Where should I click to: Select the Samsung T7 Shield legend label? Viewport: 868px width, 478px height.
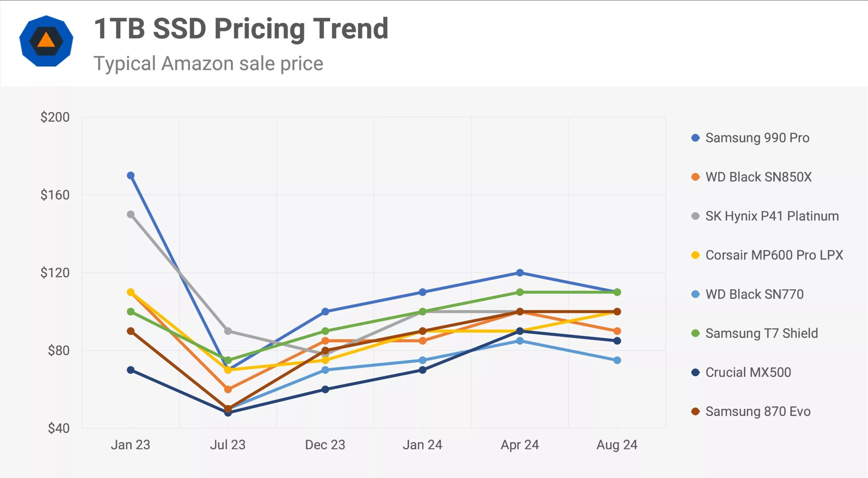click(x=762, y=333)
